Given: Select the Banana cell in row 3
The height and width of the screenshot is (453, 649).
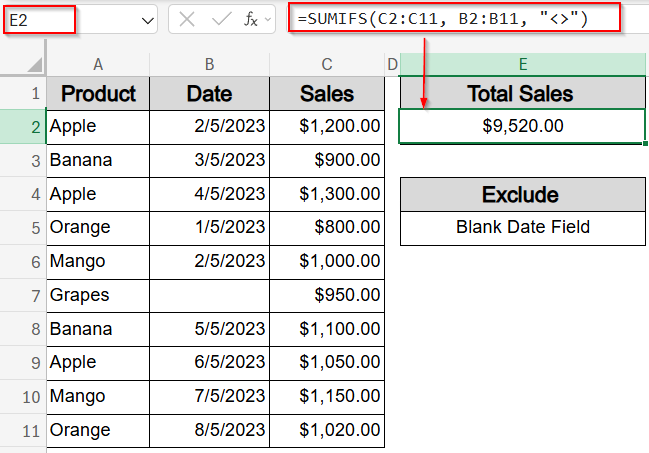Looking at the screenshot, I should pos(98,161).
